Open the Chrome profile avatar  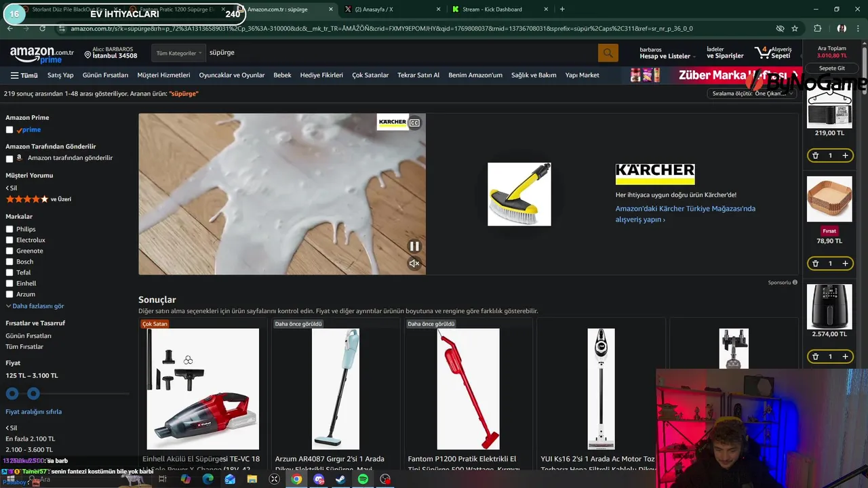tap(841, 28)
